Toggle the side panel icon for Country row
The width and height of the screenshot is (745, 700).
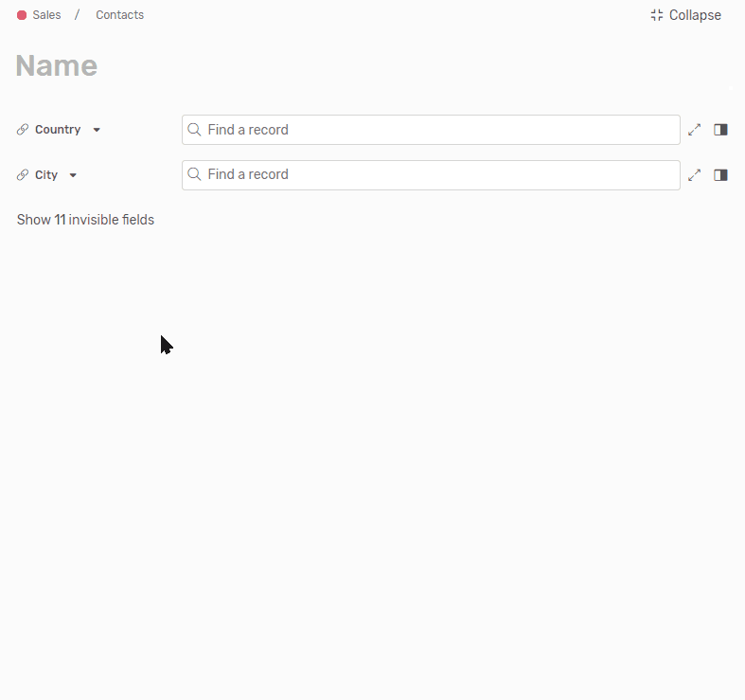click(x=720, y=130)
